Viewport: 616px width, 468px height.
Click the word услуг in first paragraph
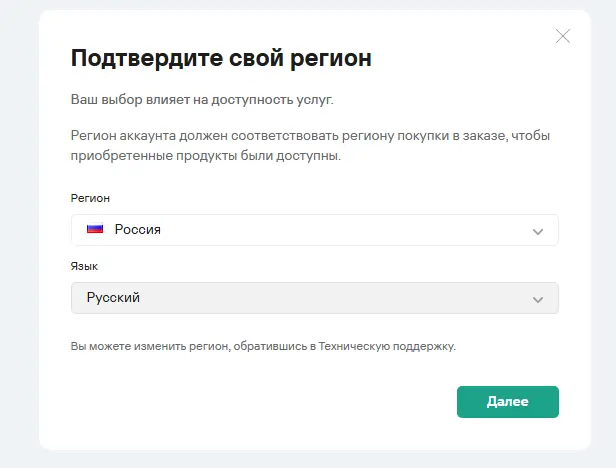tap(315, 100)
